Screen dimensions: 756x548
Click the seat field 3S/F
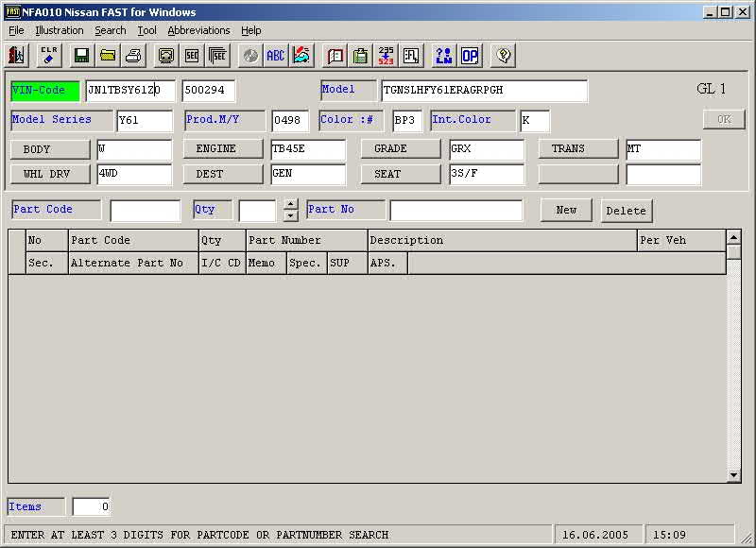point(487,175)
